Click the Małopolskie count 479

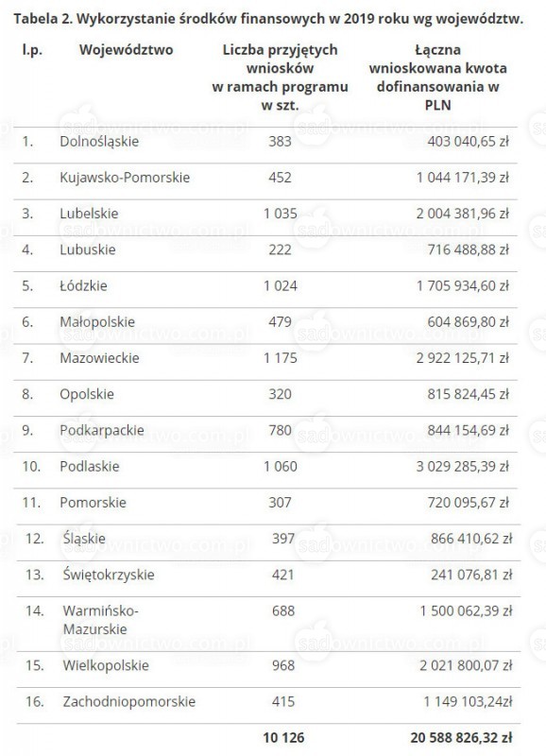click(x=280, y=322)
